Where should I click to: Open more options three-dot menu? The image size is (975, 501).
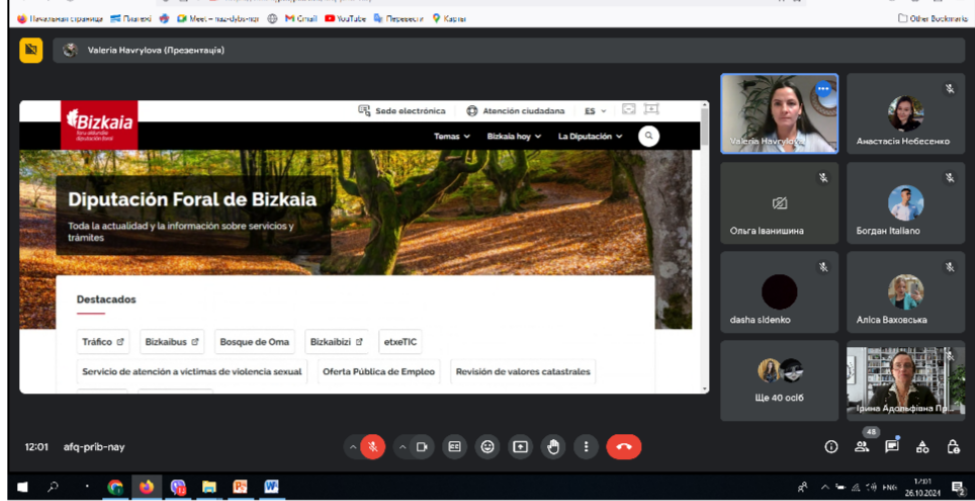586,446
